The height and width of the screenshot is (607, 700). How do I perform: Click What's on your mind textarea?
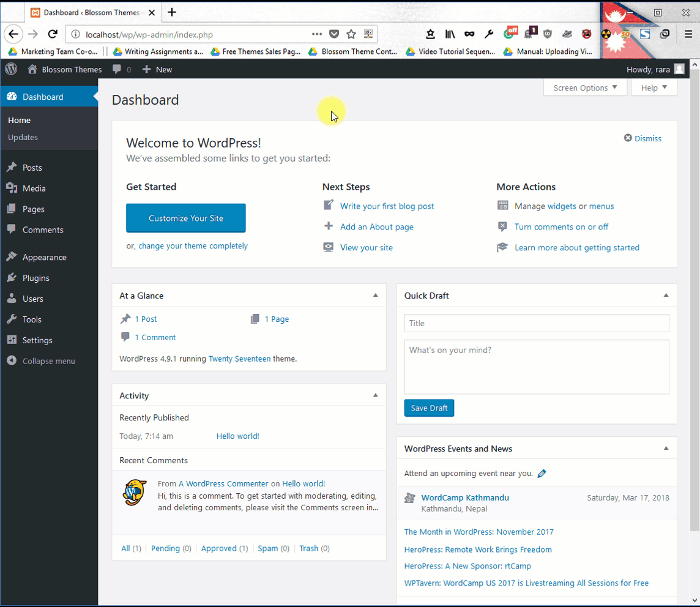tap(537, 367)
